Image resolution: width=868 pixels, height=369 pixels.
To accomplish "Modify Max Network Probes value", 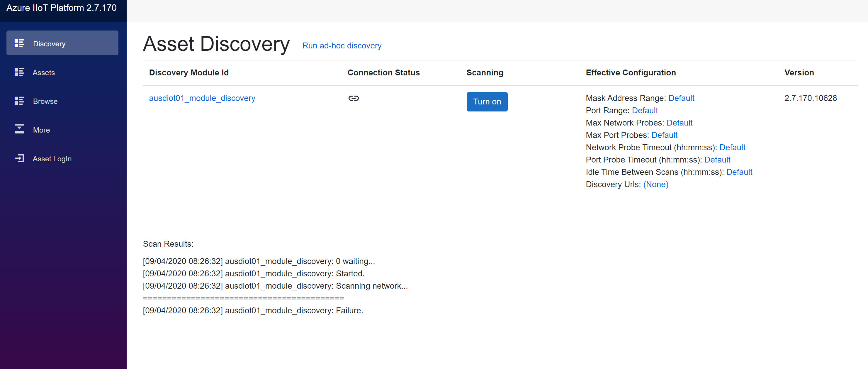I will (x=679, y=123).
